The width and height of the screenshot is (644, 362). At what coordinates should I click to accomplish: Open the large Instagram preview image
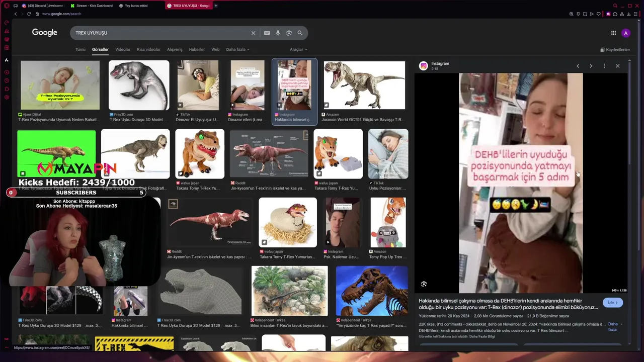click(521, 183)
